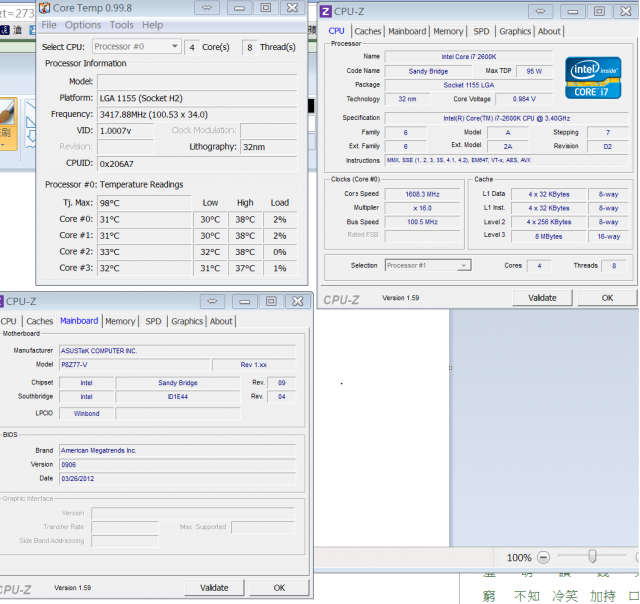Click the Southbridge value ID1E44
640x604 pixels.
[178, 397]
